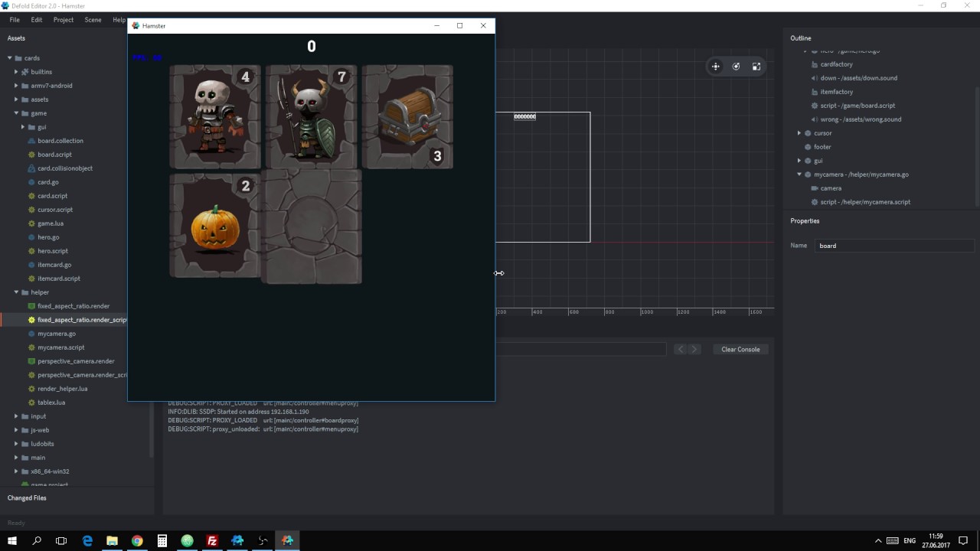Click the board.script gear icon in Assets

(31, 155)
